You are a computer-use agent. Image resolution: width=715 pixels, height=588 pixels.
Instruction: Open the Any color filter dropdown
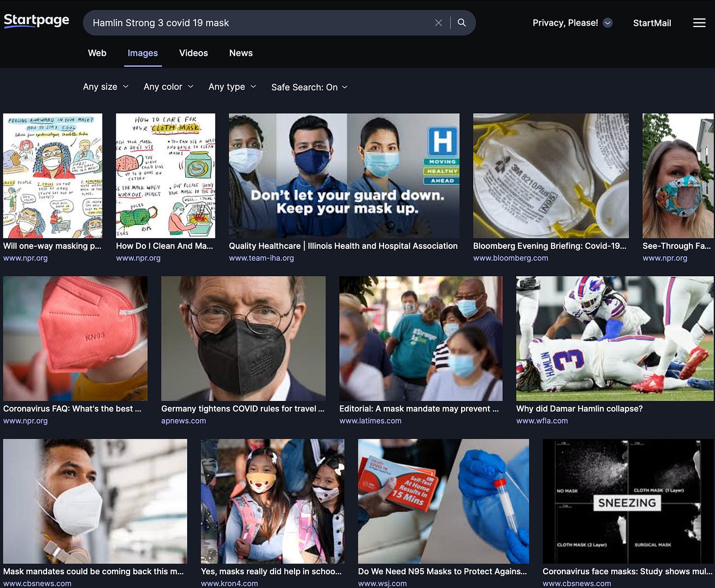pyautogui.click(x=168, y=87)
